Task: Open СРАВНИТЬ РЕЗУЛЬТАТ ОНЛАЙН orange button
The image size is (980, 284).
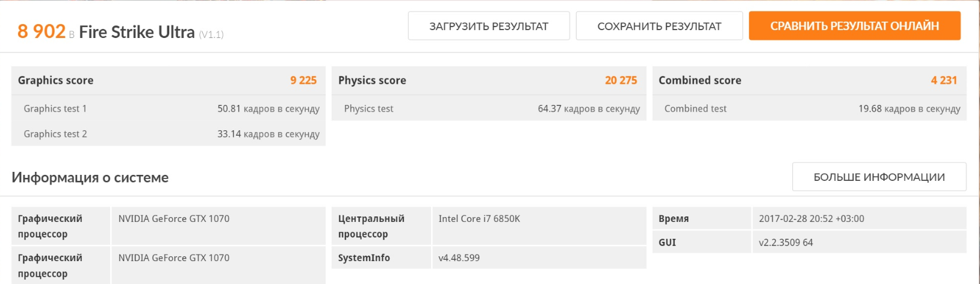Action: click(x=854, y=26)
